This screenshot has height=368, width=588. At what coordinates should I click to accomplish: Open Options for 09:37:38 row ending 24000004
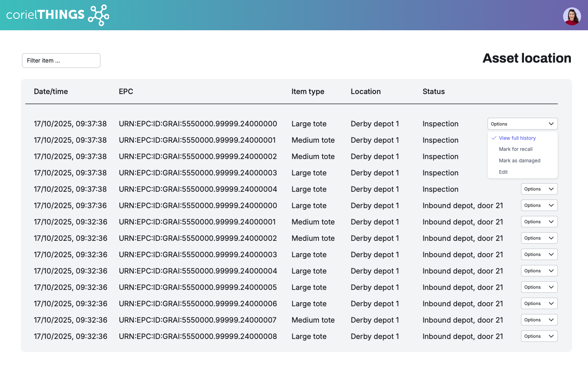point(539,189)
